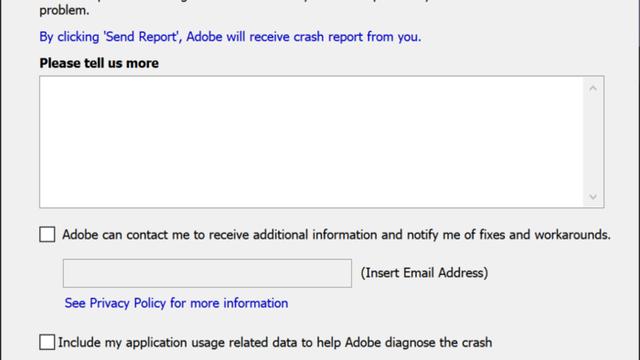The width and height of the screenshot is (640, 360).
Task: Click the 'By clicking Send Report' blue notice text
Action: pyautogui.click(x=230, y=37)
